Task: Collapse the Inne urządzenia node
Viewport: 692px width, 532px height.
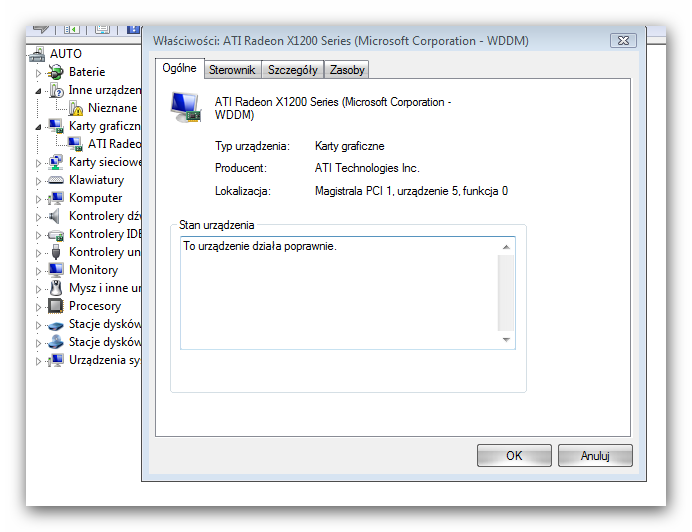Action: (x=38, y=91)
